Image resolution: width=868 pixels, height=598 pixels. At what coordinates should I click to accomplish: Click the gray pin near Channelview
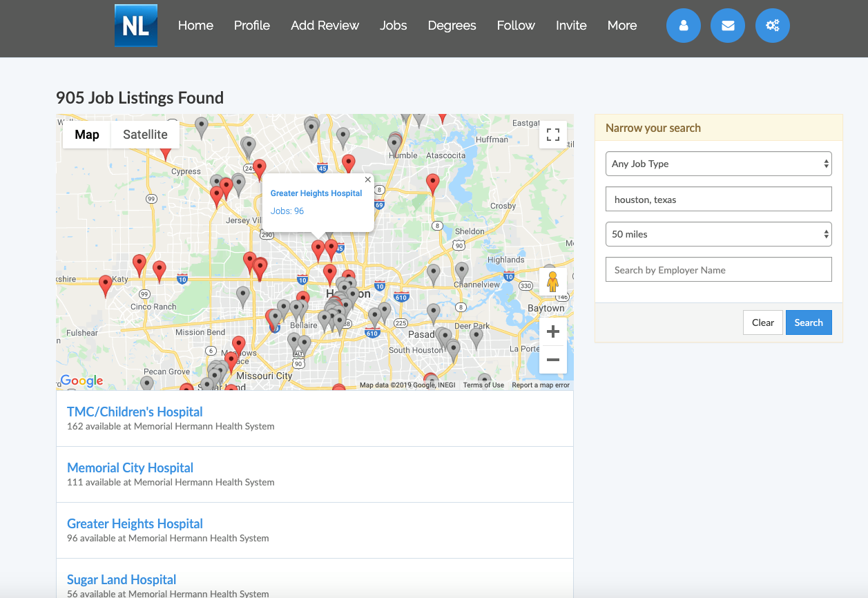click(x=462, y=272)
